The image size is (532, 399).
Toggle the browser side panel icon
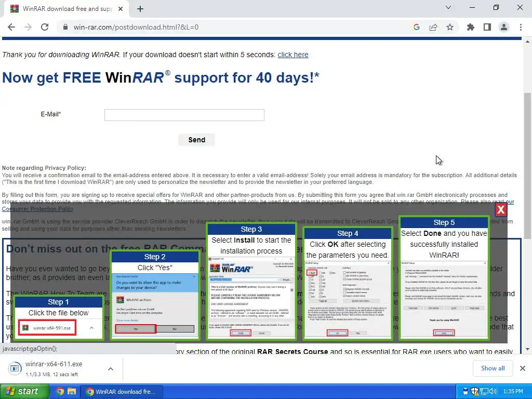coord(487,27)
